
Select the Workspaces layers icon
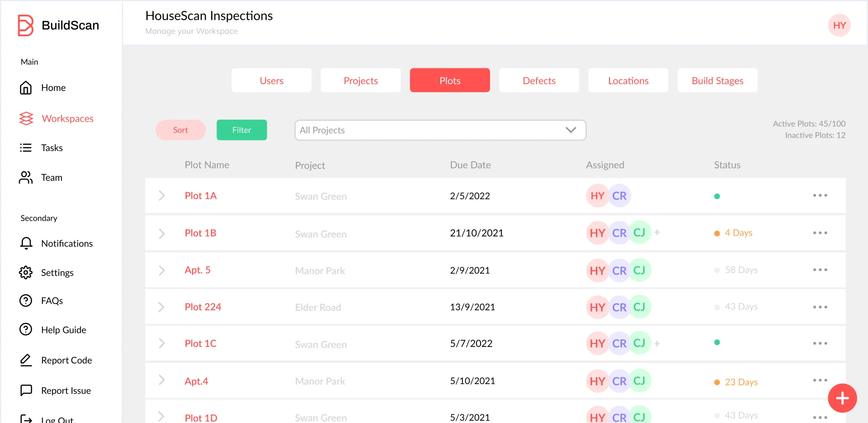(x=26, y=119)
